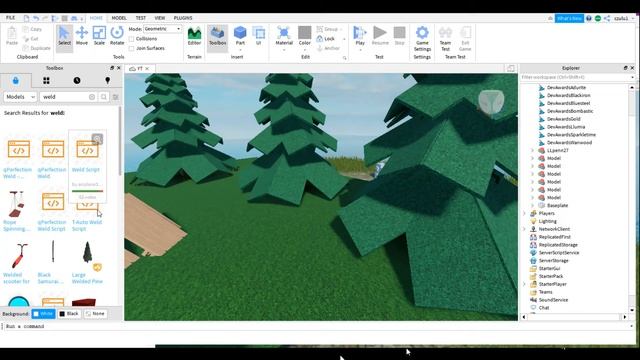Select ServerScriptService in Explorer
640x360 pixels.
[558, 253]
